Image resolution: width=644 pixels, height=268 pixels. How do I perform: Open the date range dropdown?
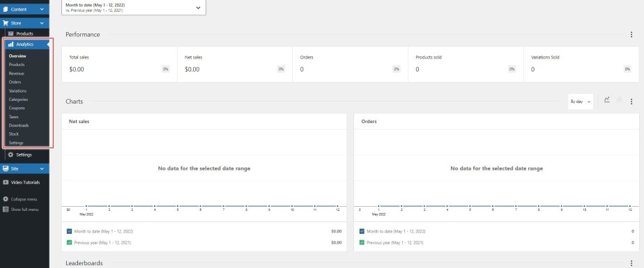(134, 8)
